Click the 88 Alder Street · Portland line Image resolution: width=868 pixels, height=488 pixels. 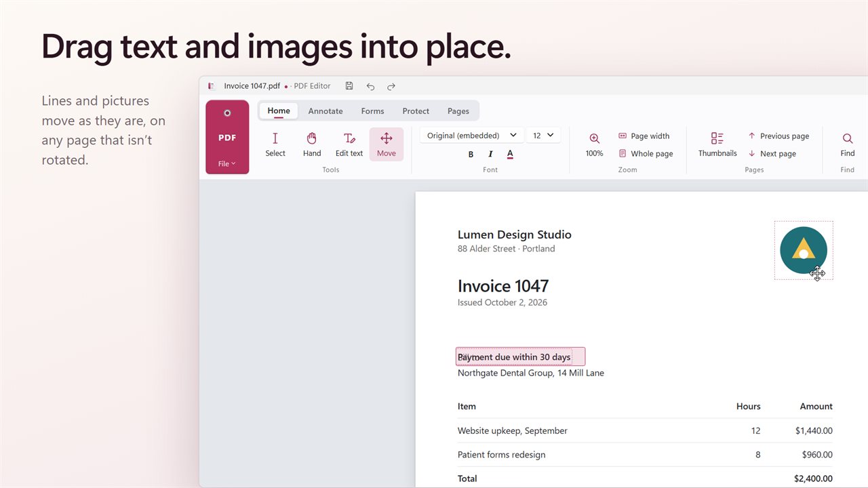(x=507, y=249)
